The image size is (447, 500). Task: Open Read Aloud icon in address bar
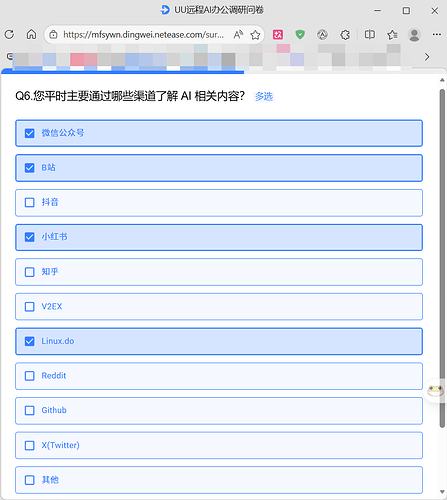(x=238, y=34)
